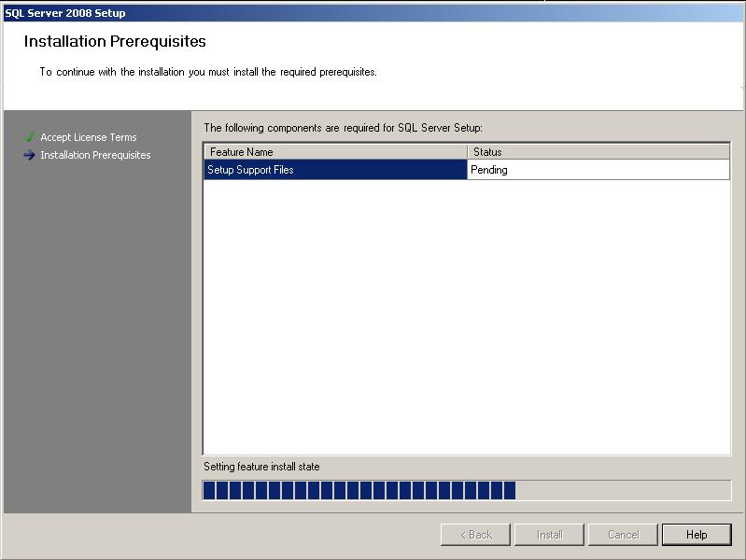Click the green checkmark beside Accept License Terms

coord(30,137)
